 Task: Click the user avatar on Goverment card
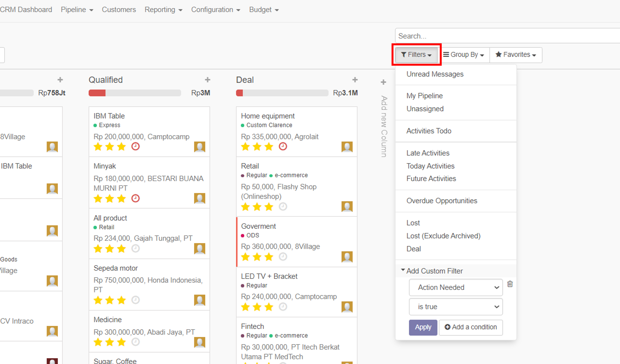click(347, 257)
